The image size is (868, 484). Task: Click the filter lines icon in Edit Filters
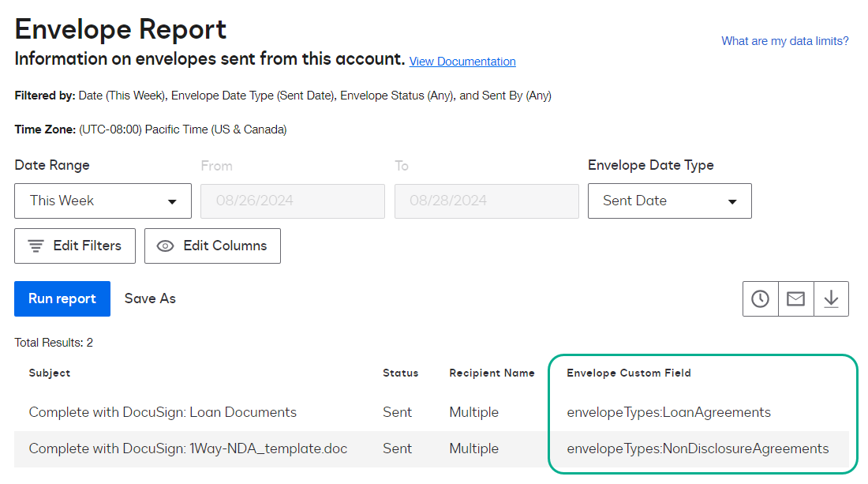[36, 246]
